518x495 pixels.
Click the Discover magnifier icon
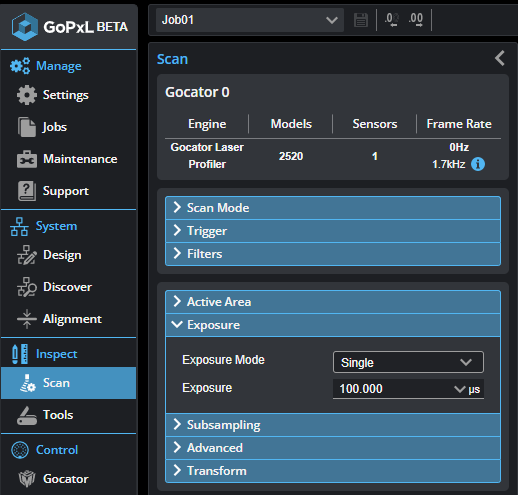(27, 287)
